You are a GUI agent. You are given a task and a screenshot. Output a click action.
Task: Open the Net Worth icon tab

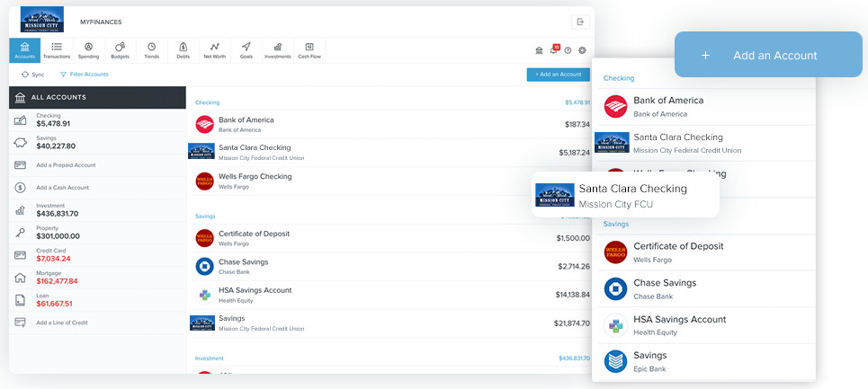[215, 50]
